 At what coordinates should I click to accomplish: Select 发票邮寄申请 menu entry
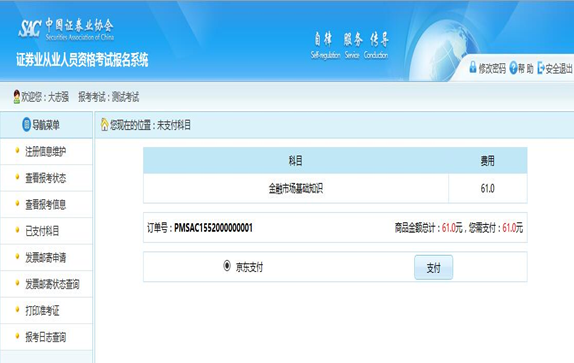pos(46,258)
